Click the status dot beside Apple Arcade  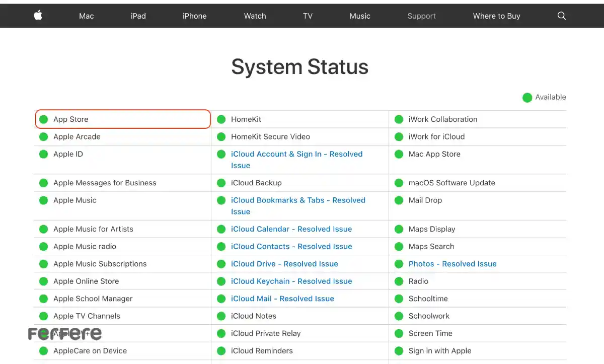[x=43, y=137]
